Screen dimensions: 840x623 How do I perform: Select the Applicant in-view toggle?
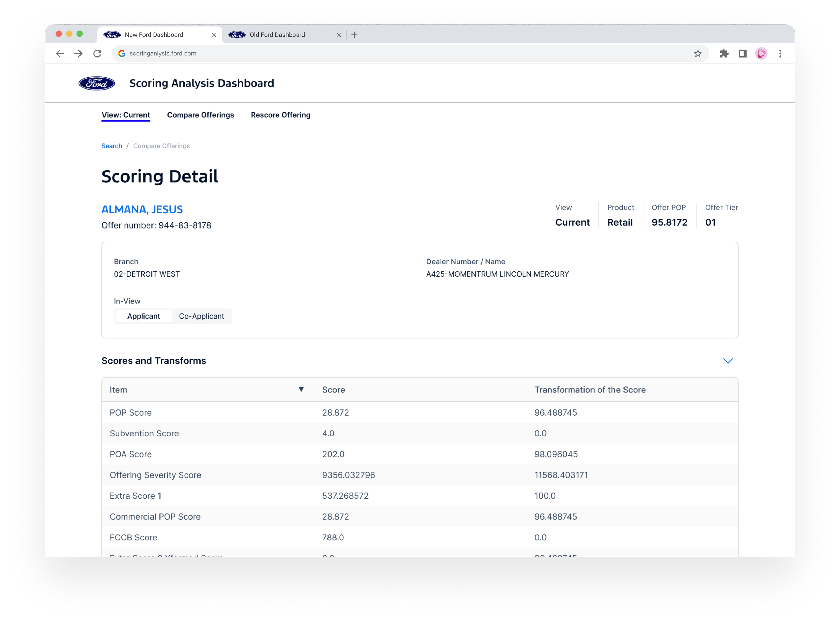(x=143, y=316)
